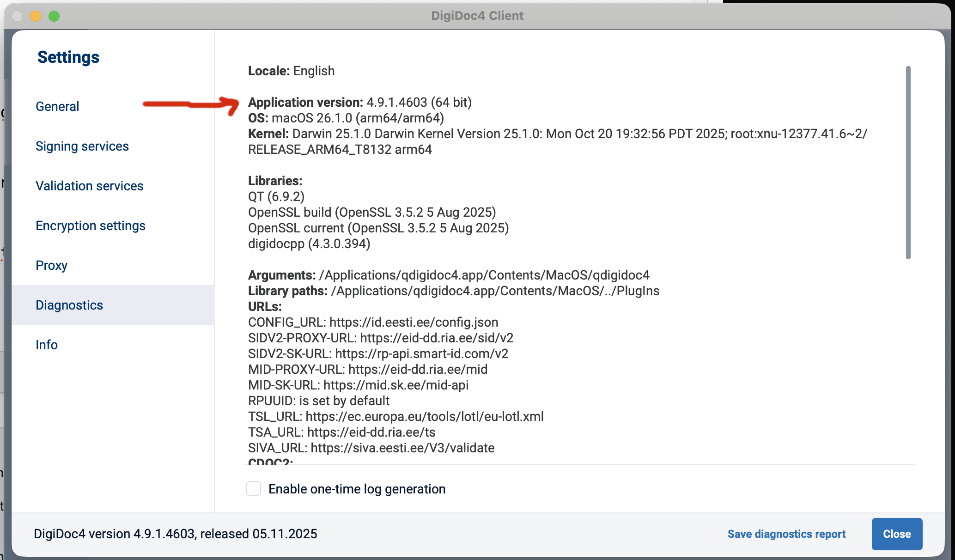The image size is (955, 560).
Task: Click the CONFIG_URL line in diagnostics
Action: pos(373,322)
